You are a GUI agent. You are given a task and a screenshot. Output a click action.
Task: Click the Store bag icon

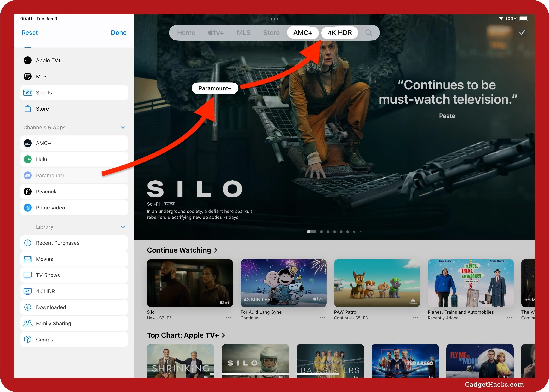pyautogui.click(x=28, y=109)
